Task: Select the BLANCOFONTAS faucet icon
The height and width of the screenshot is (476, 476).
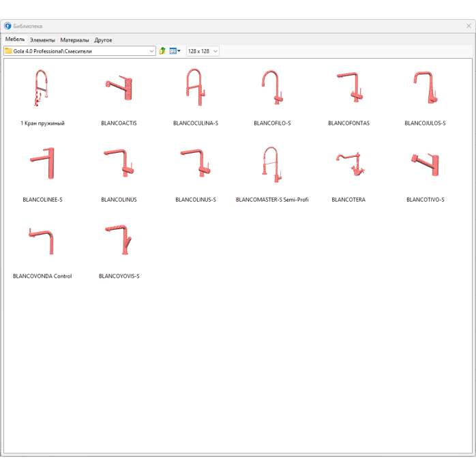Action: [x=350, y=87]
